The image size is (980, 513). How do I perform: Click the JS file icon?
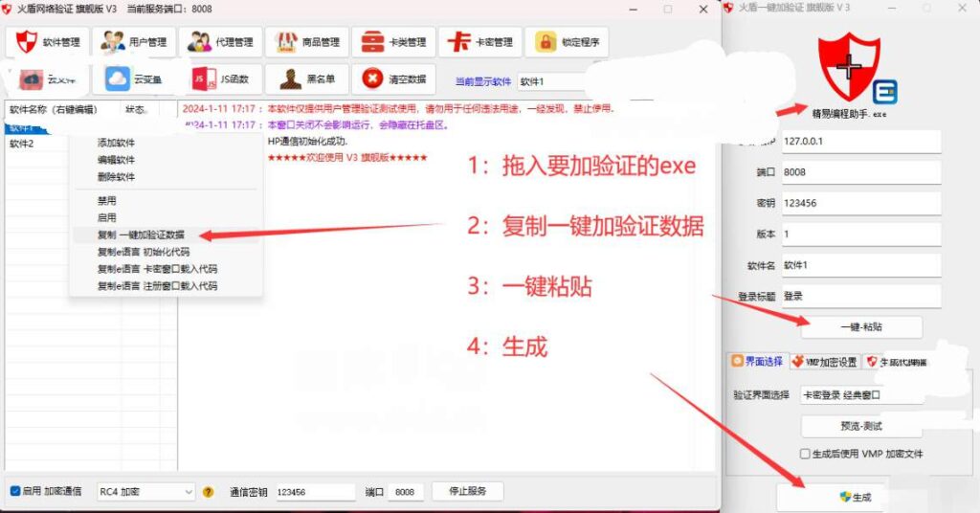pyautogui.click(x=205, y=79)
